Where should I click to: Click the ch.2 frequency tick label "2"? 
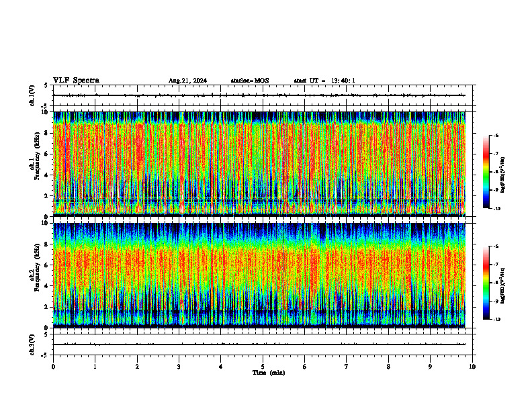point(46,307)
